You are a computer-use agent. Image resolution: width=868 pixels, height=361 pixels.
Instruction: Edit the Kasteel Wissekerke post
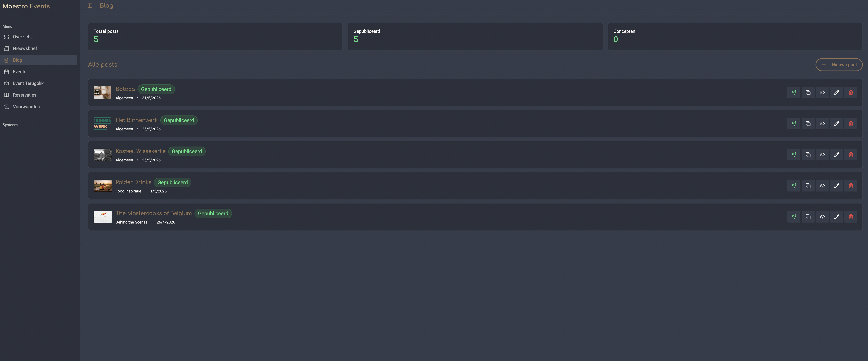(836, 155)
